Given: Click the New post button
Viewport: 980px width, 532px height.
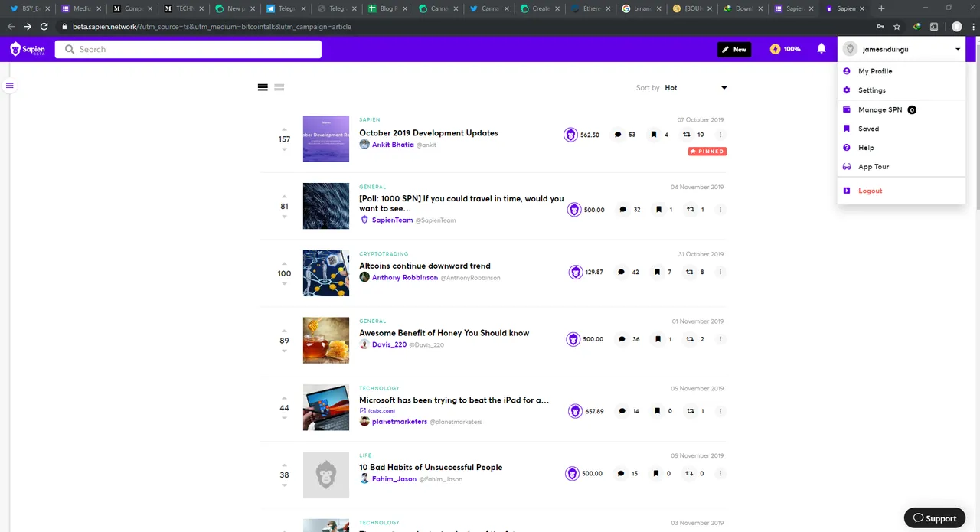Looking at the screenshot, I should [733, 49].
